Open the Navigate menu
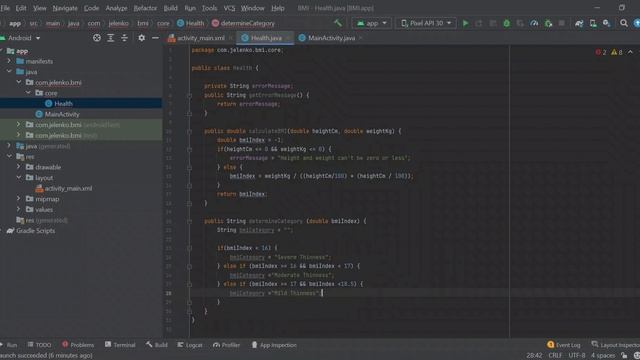Viewport: 640px width, 360px height. pos(65,8)
